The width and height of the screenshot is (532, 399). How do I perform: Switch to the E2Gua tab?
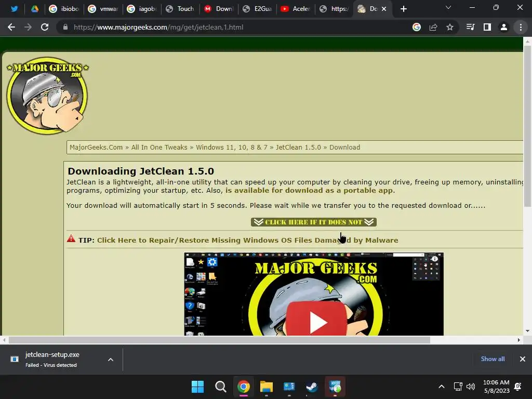point(258,9)
